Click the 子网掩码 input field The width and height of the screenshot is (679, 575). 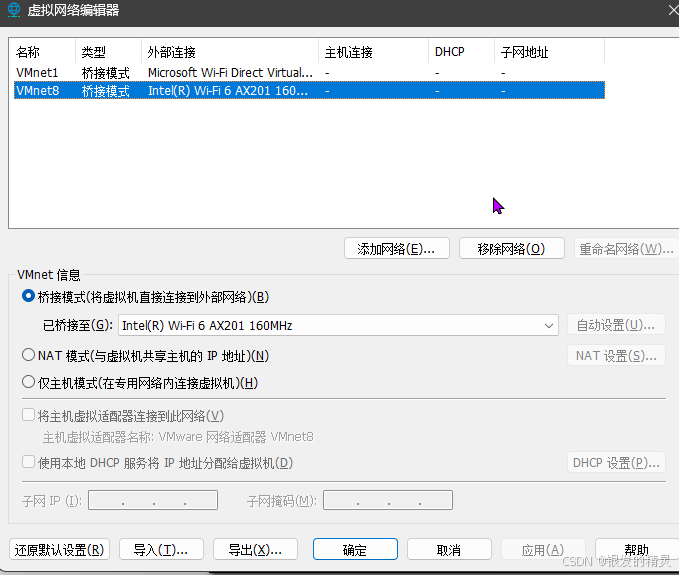[388, 500]
